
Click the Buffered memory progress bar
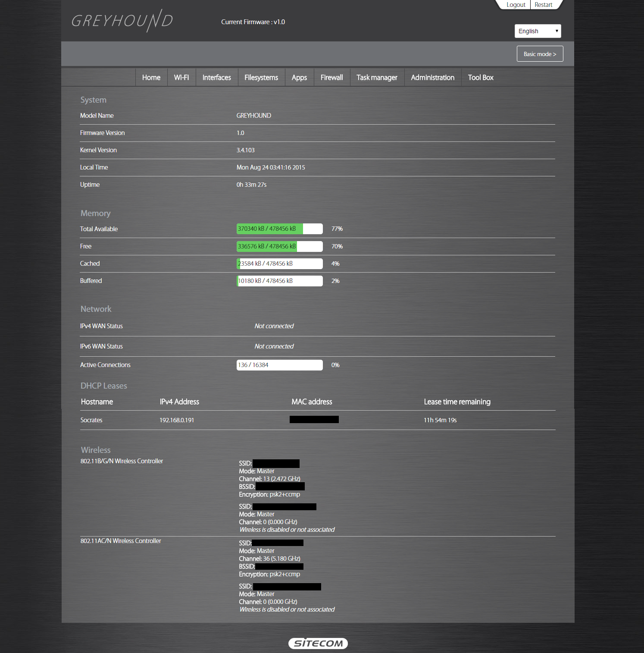(x=280, y=281)
